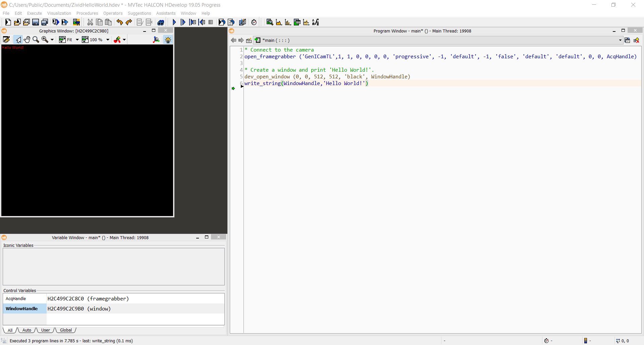The width and height of the screenshot is (644, 345).
Task: Expand the main procedure selector dropdown
Action: point(620,40)
